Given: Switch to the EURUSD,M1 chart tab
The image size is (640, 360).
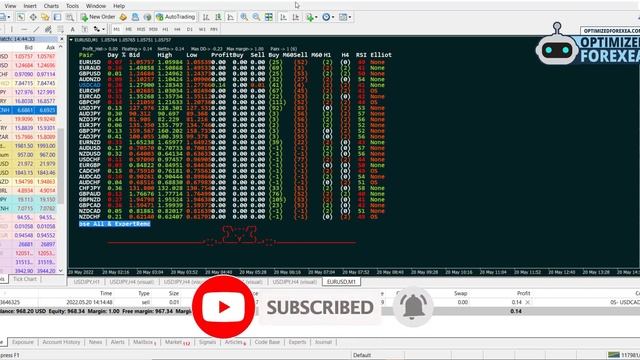Looking at the screenshot, I should (341, 282).
